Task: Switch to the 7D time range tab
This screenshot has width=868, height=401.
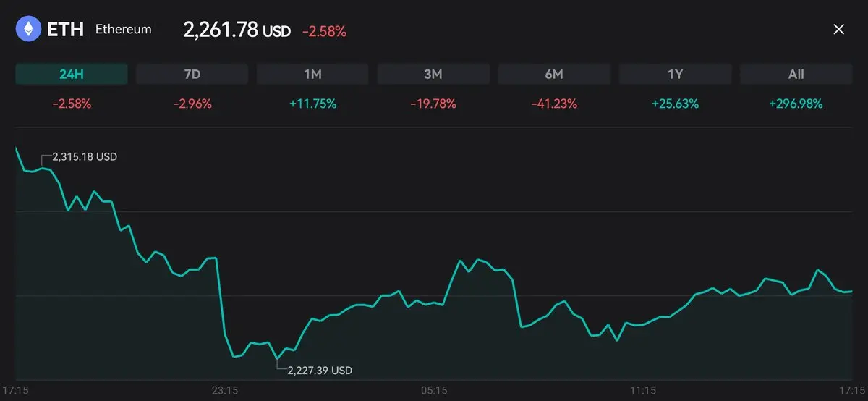Action: pyautogui.click(x=192, y=74)
